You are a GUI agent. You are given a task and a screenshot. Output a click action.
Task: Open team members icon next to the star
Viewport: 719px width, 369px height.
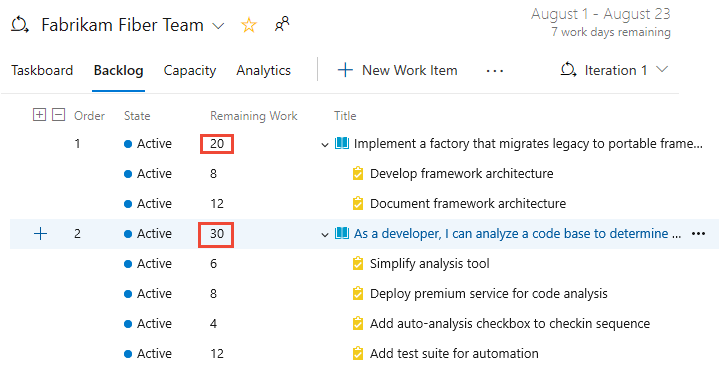point(282,24)
